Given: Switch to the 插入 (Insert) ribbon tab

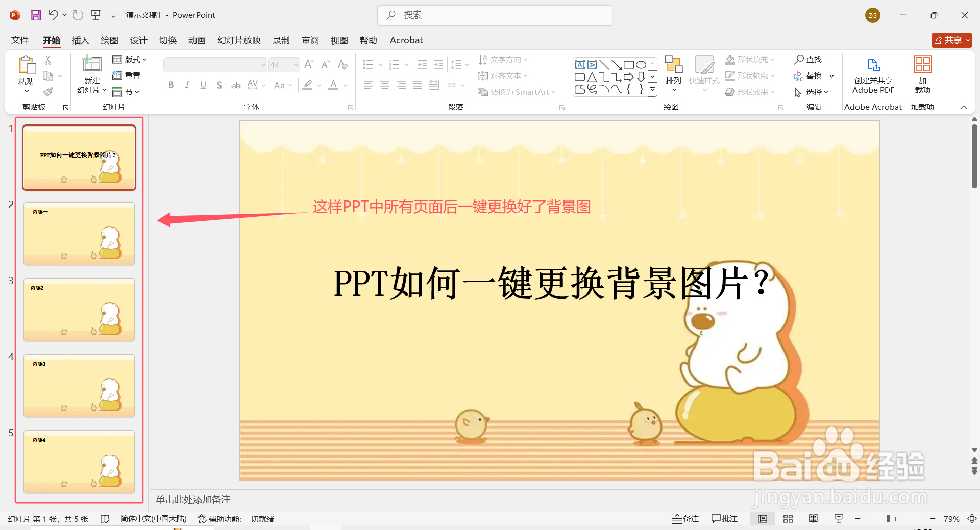Looking at the screenshot, I should [x=80, y=40].
